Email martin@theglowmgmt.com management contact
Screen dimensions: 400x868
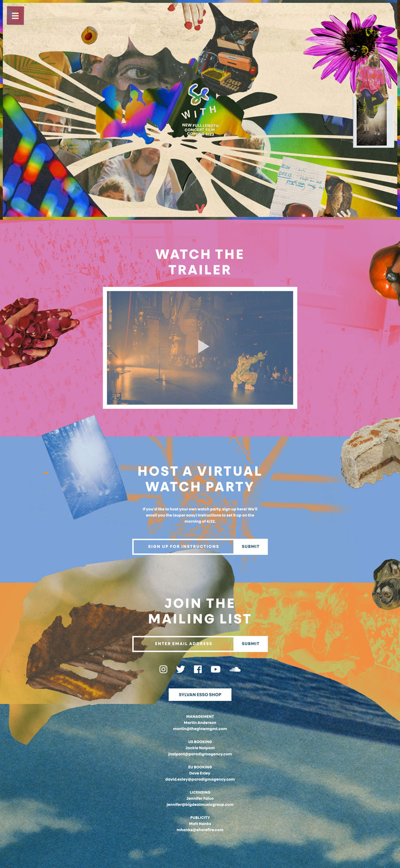[200, 728]
